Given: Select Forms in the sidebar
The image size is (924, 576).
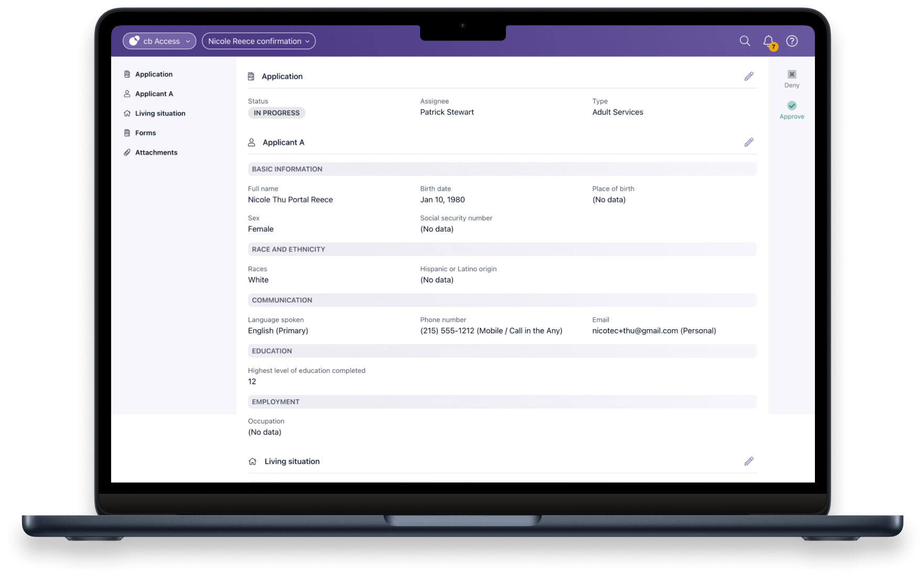Looking at the screenshot, I should (145, 133).
